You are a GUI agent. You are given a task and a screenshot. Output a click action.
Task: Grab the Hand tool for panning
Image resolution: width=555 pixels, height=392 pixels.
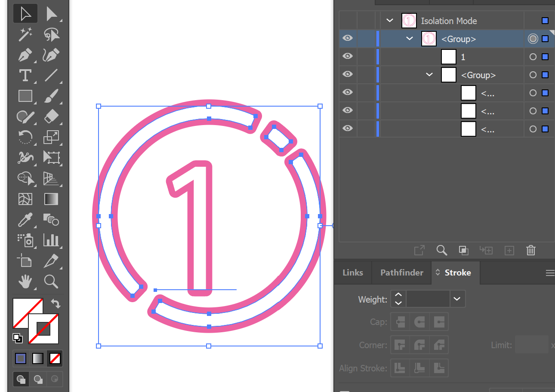25,282
